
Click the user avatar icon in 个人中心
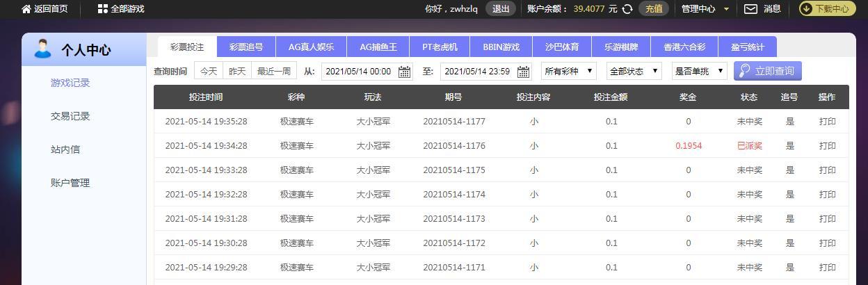pyautogui.click(x=42, y=49)
